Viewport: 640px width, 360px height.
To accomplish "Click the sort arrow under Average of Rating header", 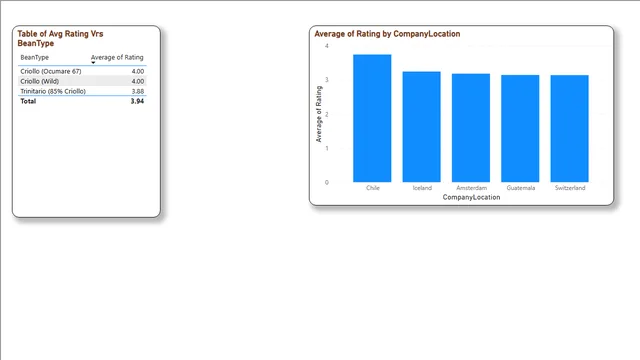I will (93, 62).
